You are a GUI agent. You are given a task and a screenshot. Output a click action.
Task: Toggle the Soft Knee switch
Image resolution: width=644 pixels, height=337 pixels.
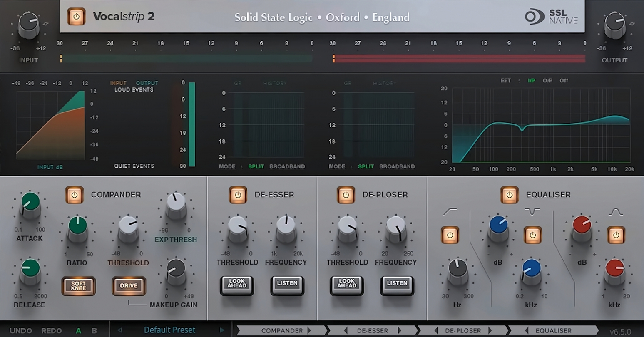coord(78,286)
